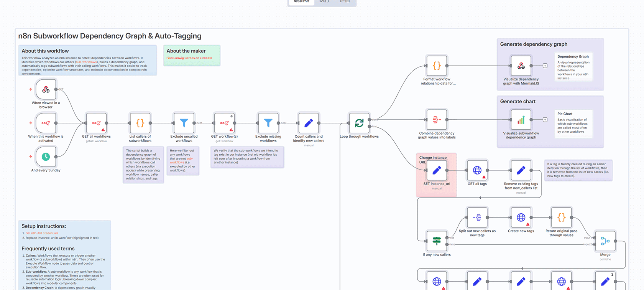Open the 'Visualize subworkflow dependency graph' chart node
Viewport: 644px width, 290px height.
(521, 120)
